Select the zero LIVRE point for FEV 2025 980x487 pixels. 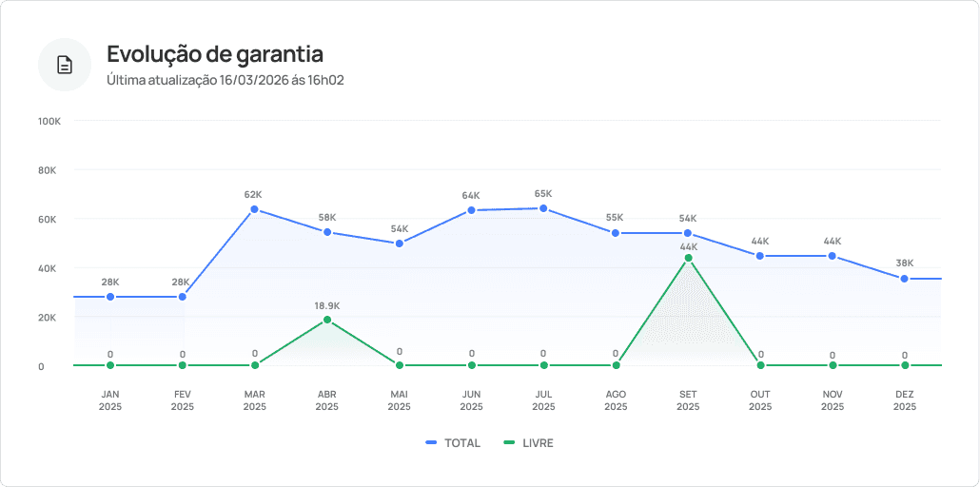(x=183, y=365)
